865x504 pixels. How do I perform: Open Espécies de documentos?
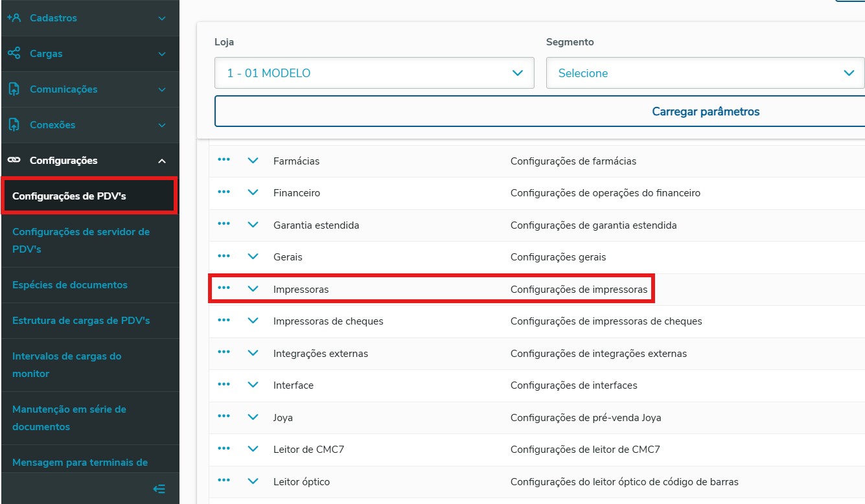[89, 285]
